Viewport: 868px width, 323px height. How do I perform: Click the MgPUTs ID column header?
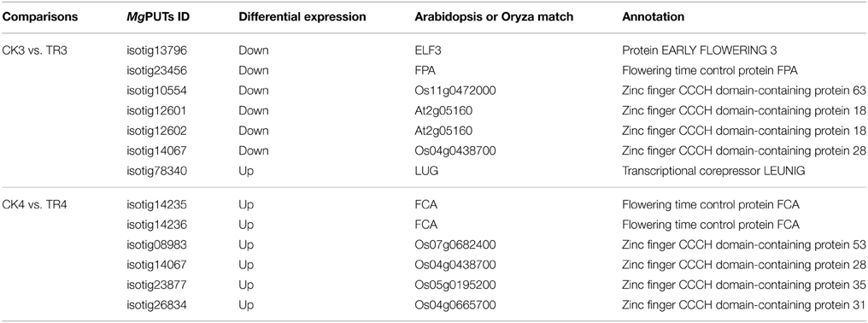(x=160, y=17)
